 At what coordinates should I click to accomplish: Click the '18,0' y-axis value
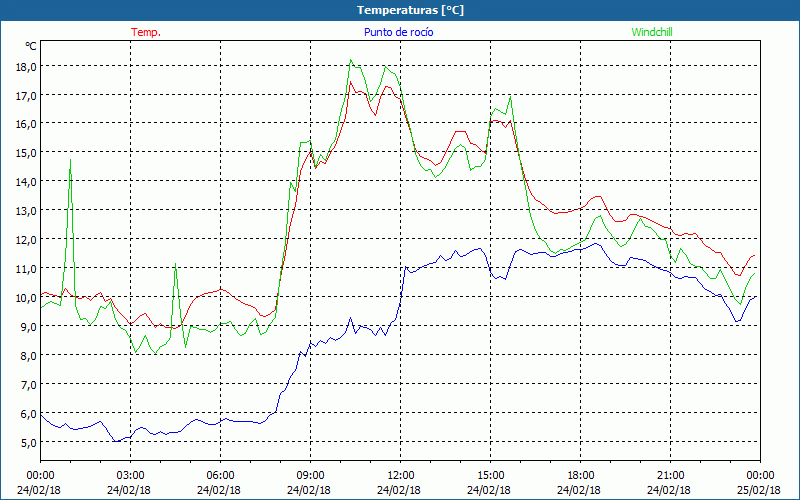coord(26,67)
